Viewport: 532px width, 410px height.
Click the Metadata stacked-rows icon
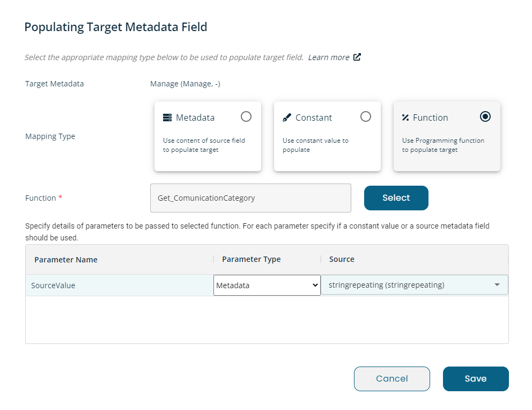(x=167, y=118)
